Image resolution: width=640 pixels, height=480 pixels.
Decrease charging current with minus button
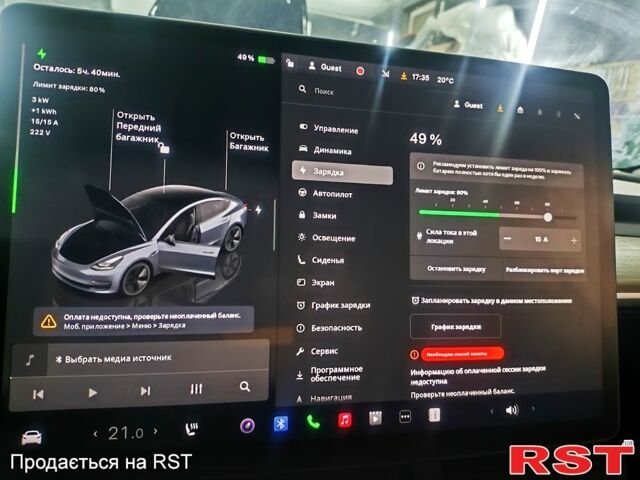pyautogui.click(x=507, y=238)
